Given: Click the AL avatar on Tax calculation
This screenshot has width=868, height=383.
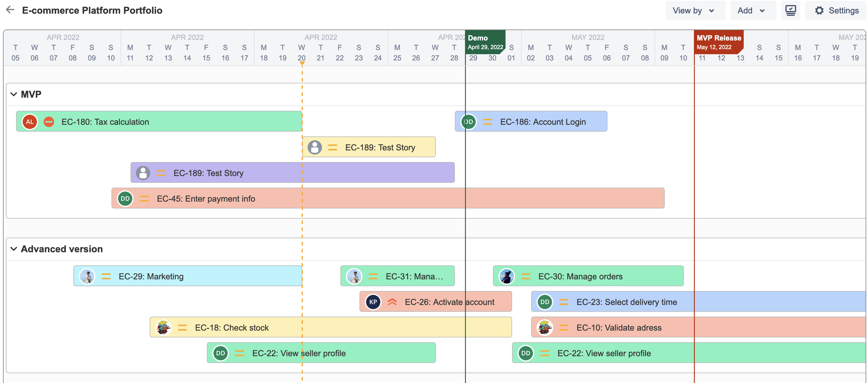Looking at the screenshot, I should 30,122.
